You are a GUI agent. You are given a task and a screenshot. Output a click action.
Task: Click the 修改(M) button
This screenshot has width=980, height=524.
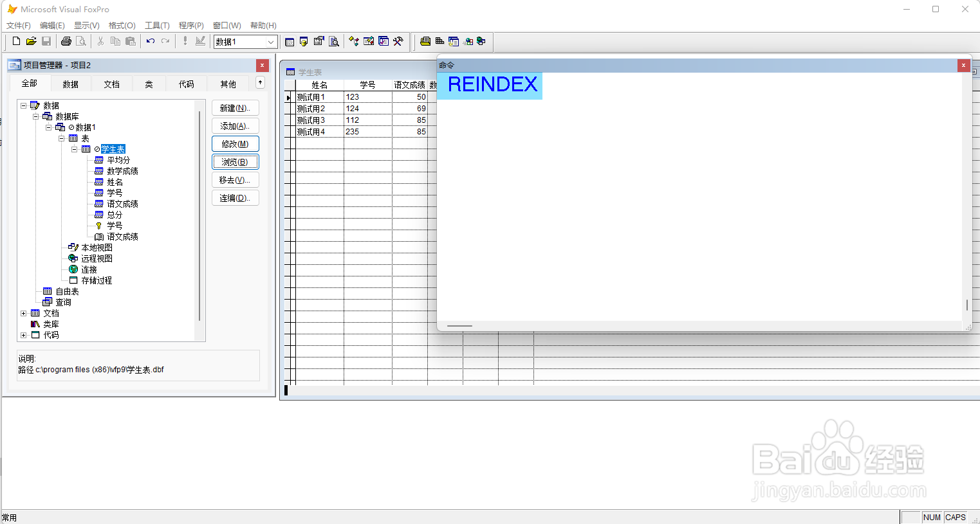(236, 144)
